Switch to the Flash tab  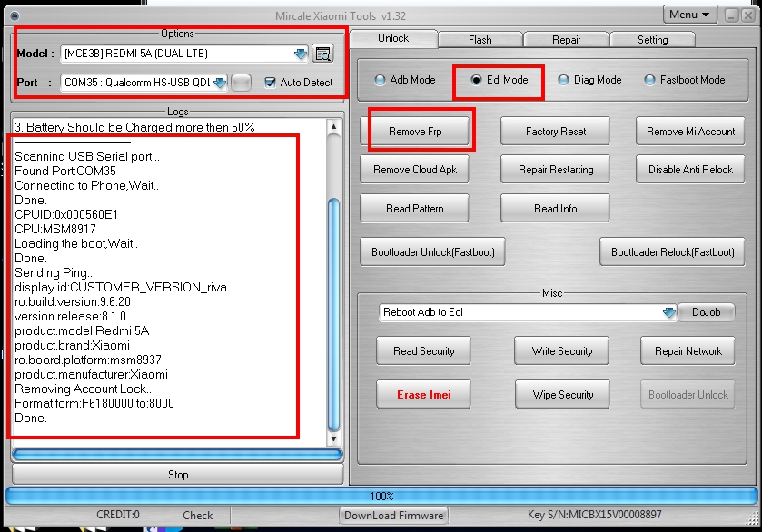(x=480, y=40)
